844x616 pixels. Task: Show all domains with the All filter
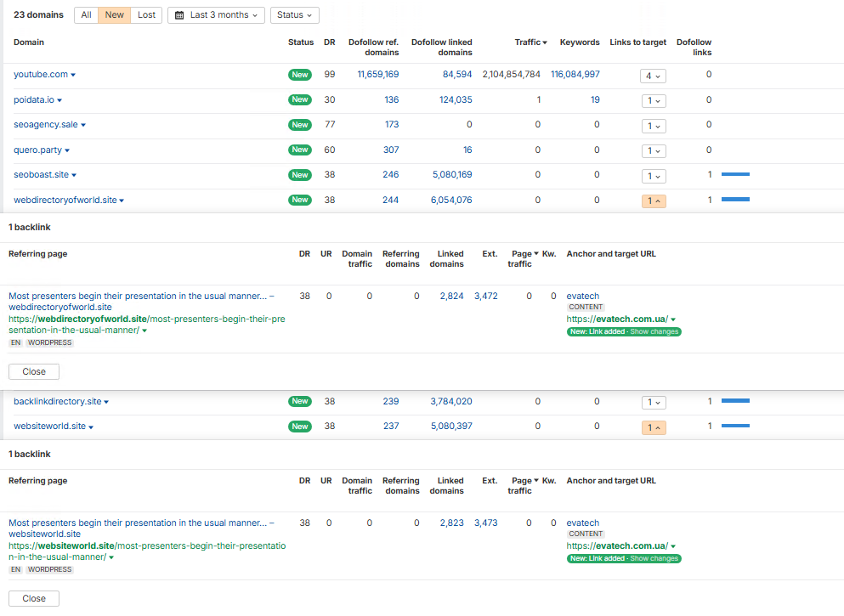point(87,15)
